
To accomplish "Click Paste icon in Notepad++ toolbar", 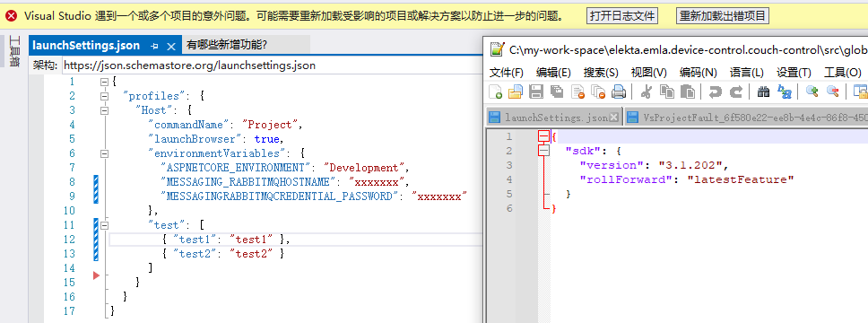I will point(687,92).
